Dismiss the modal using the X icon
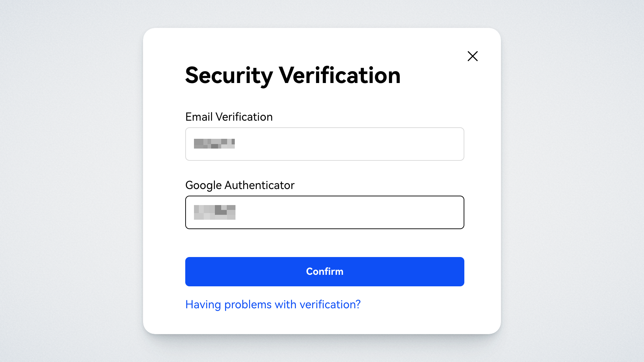 point(472,56)
